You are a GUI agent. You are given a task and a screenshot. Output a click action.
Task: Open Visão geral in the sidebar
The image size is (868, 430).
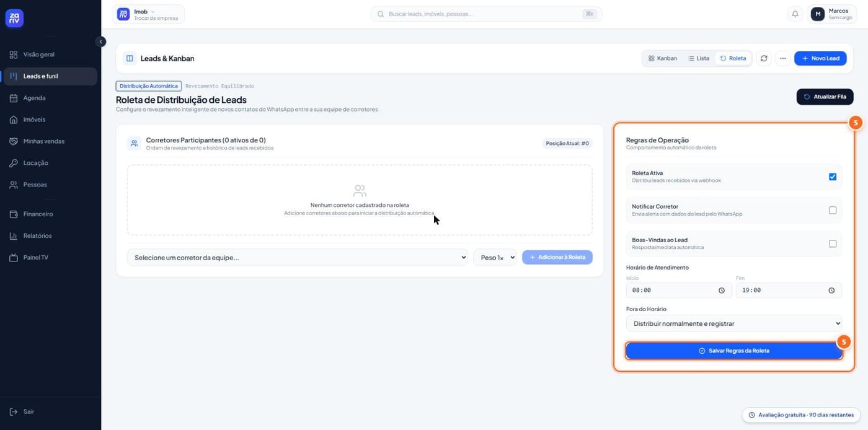click(50, 55)
